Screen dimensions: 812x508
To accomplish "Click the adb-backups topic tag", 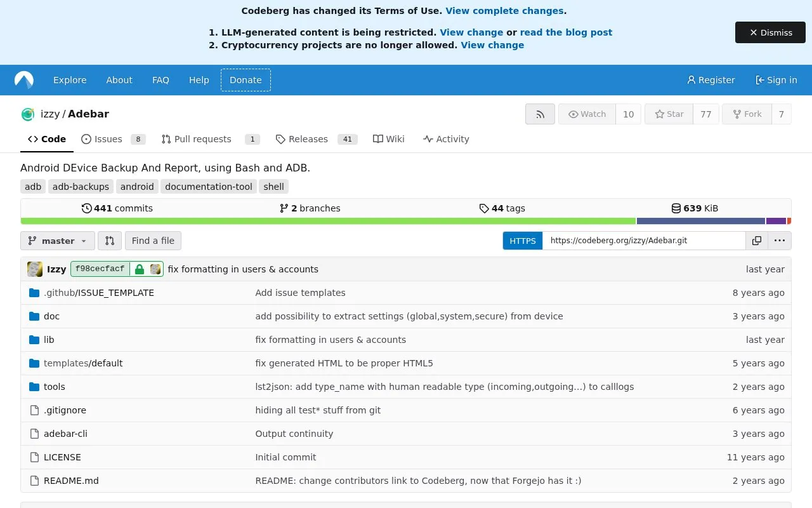I will tap(81, 187).
